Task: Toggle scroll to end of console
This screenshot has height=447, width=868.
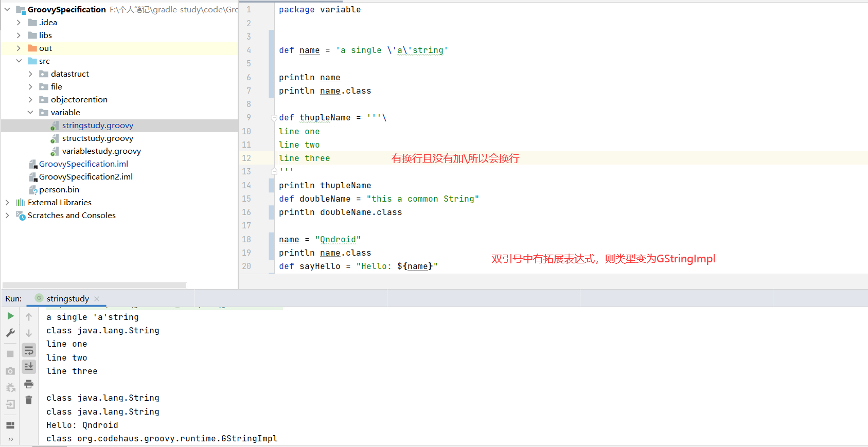Action: coord(29,367)
